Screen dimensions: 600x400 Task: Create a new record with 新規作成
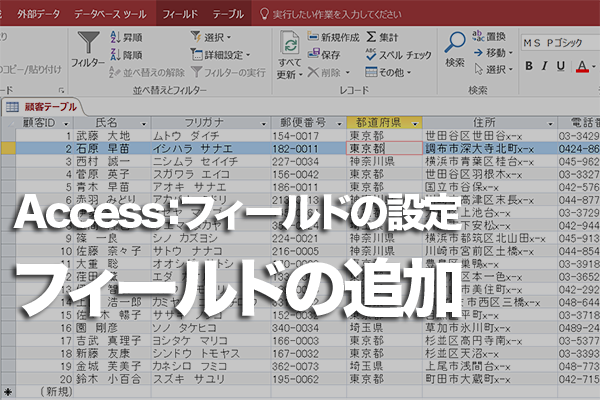click(x=333, y=37)
